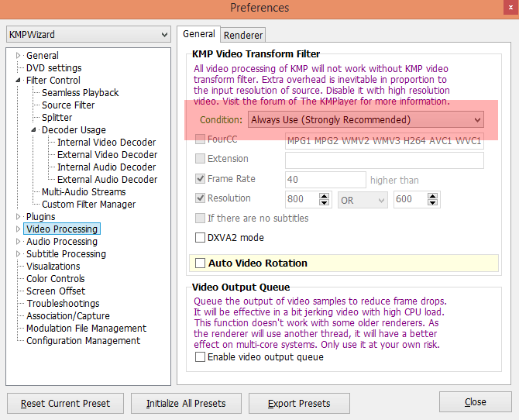
Task: Expand the General tree node arrow
Action: 19,56
